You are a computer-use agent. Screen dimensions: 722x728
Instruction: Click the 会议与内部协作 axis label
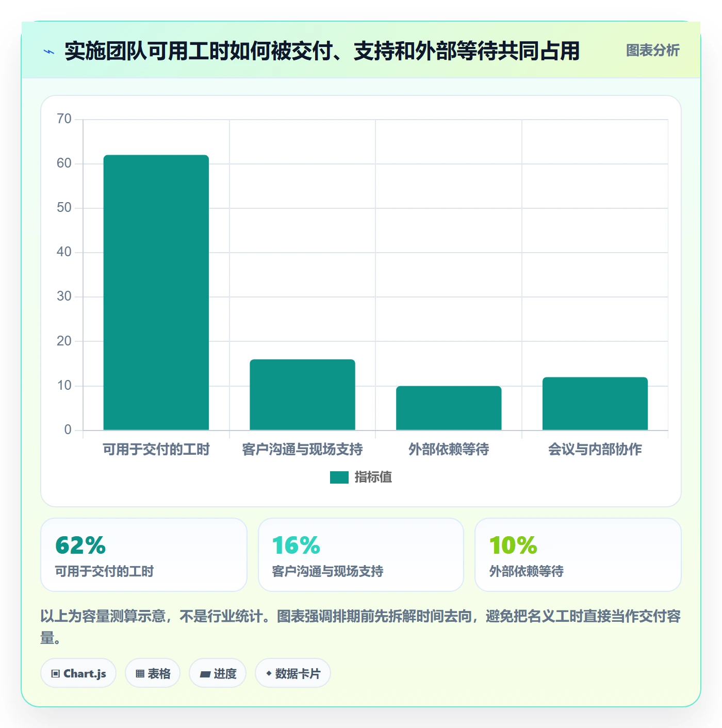tap(595, 450)
